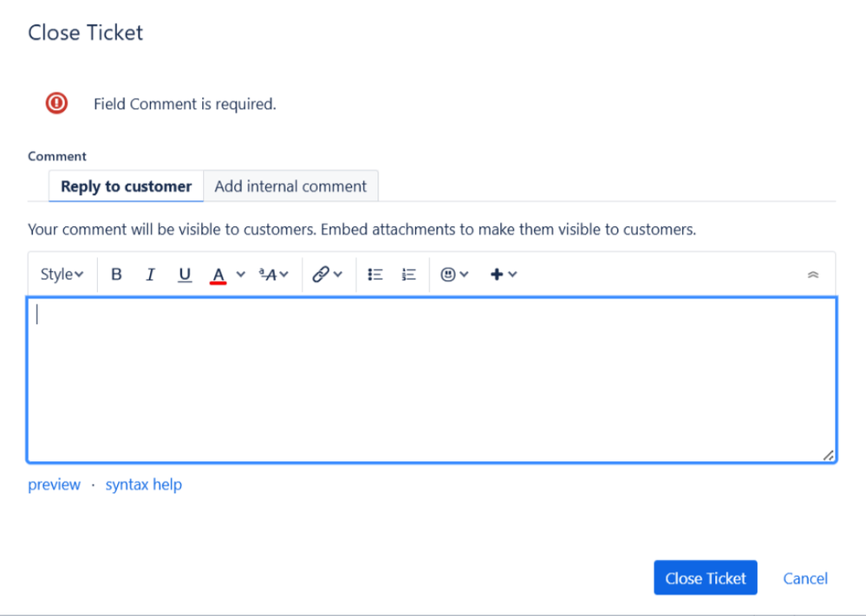This screenshot has height=616, width=866.
Task: Click the 'visible to customers' notice text
Action: pyautogui.click(x=361, y=229)
